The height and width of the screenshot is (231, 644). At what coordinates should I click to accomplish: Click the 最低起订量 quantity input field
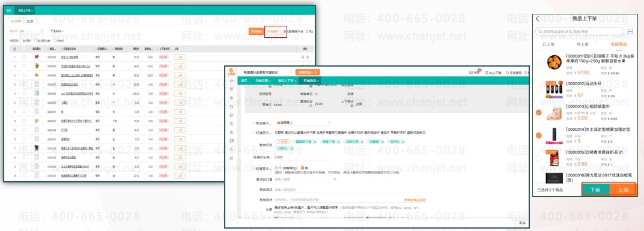[303, 179]
